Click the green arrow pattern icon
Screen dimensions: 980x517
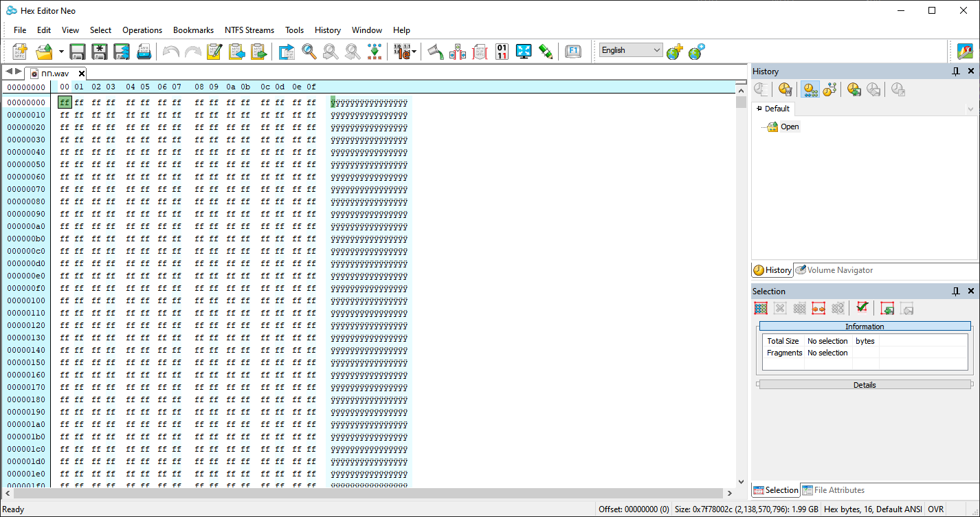coord(374,52)
